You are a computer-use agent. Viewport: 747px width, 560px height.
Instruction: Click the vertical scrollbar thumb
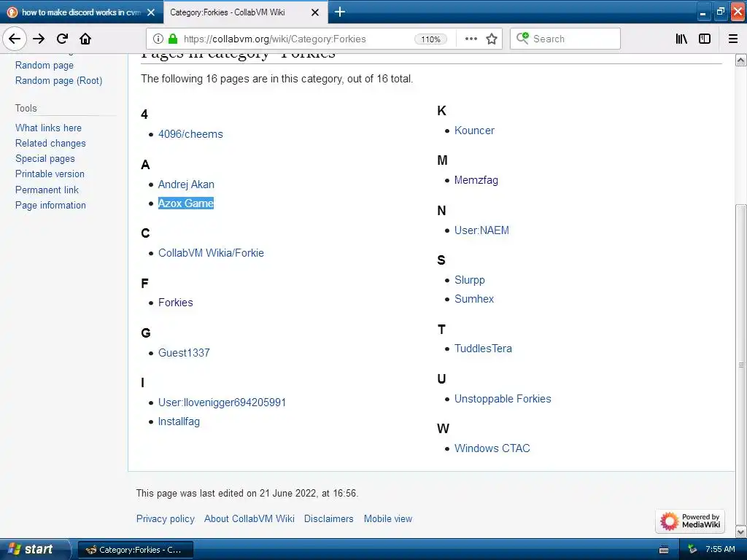point(740,365)
